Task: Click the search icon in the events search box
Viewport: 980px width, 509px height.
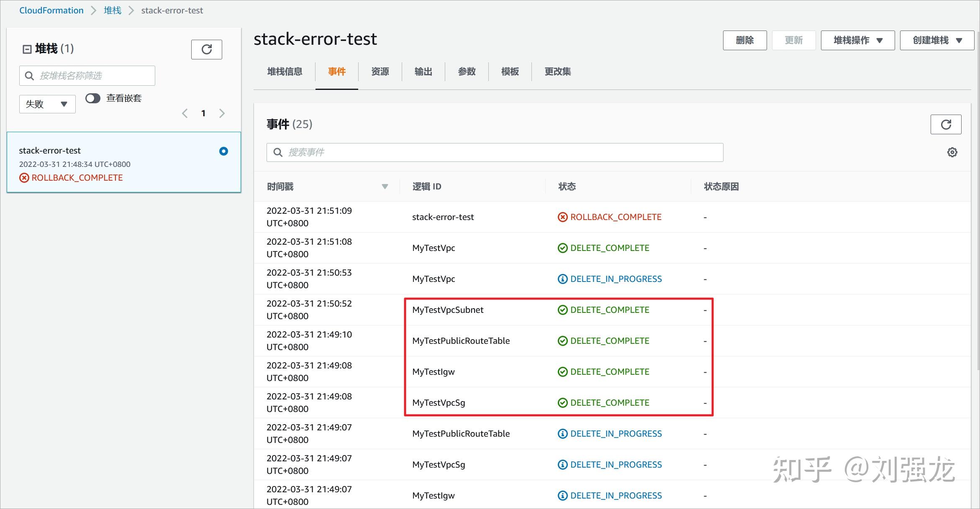Action: click(x=278, y=152)
